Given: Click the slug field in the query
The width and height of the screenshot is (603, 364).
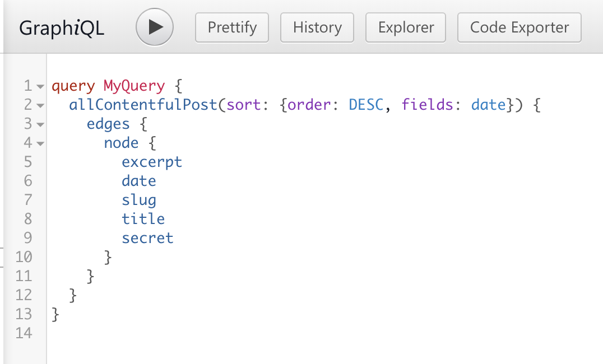Looking at the screenshot, I should tap(139, 200).
